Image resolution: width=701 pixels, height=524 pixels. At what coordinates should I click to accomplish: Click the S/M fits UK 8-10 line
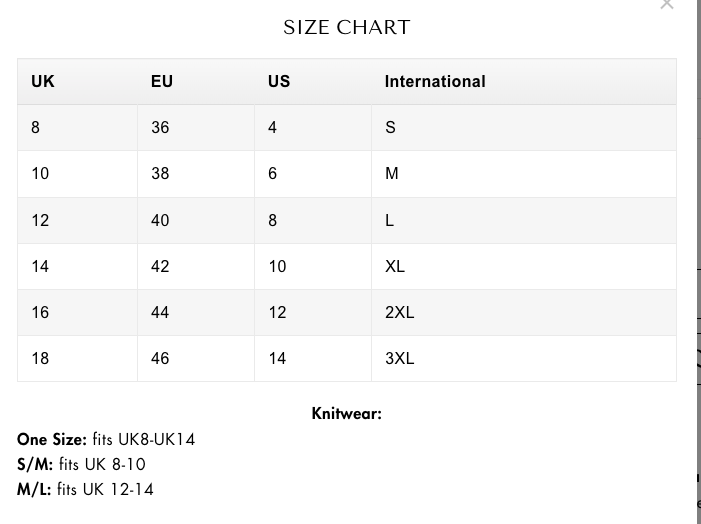(81, 464)
